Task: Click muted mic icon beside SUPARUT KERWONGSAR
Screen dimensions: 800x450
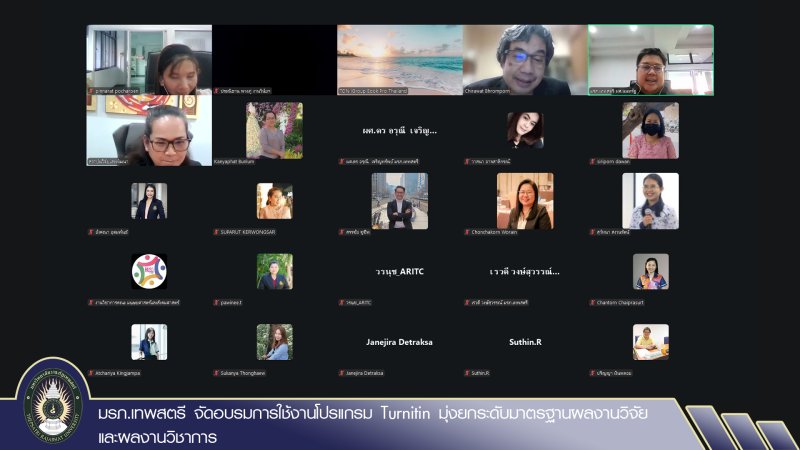Action: tap(216, 232)
